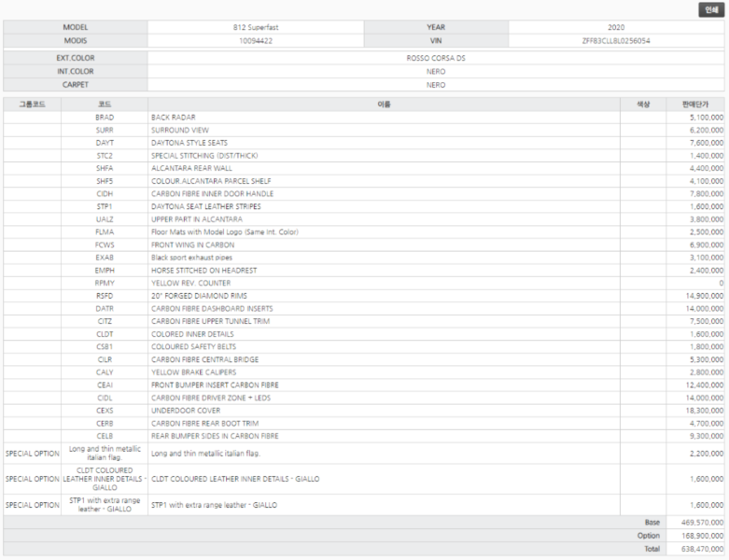Click the INT.COLOR label cell
This screenshot has width=729, height=560.
76,71
